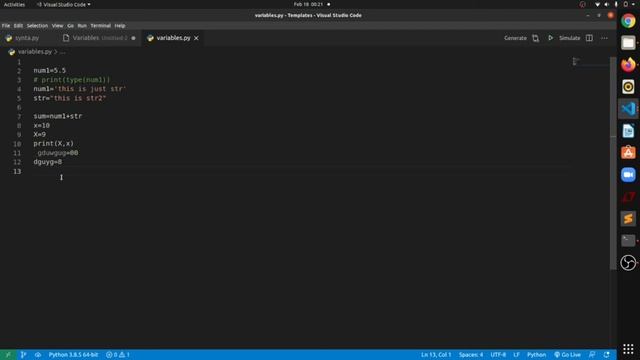640x360 pixels.
Task: Open the Run menu
Action: [x=82, y=26]
